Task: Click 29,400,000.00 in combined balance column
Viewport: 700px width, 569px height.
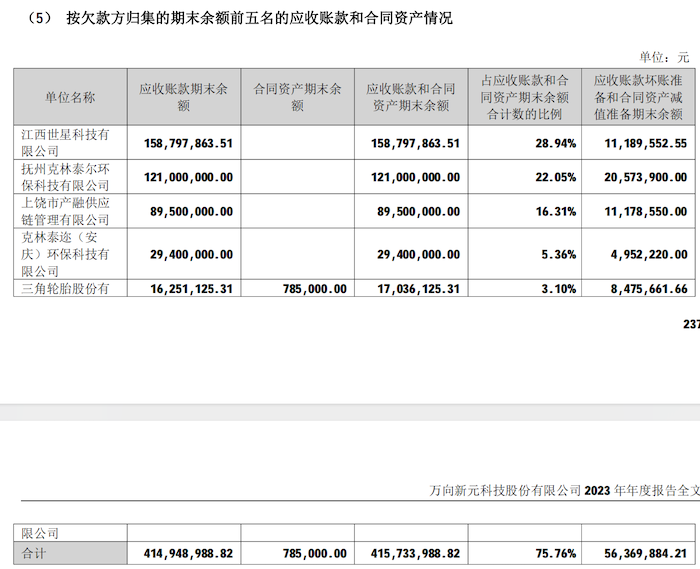Action: [x=418, y=254]
